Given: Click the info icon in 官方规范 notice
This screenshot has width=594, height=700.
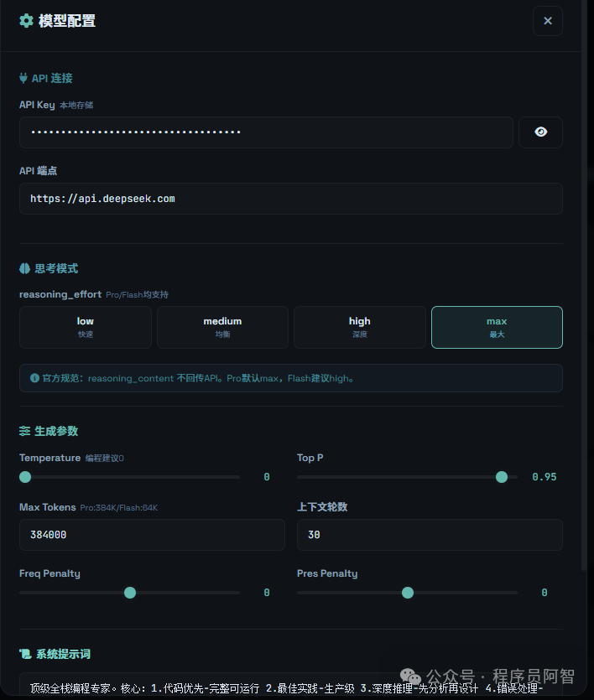Looking at the screenshot, I should 34,378.
